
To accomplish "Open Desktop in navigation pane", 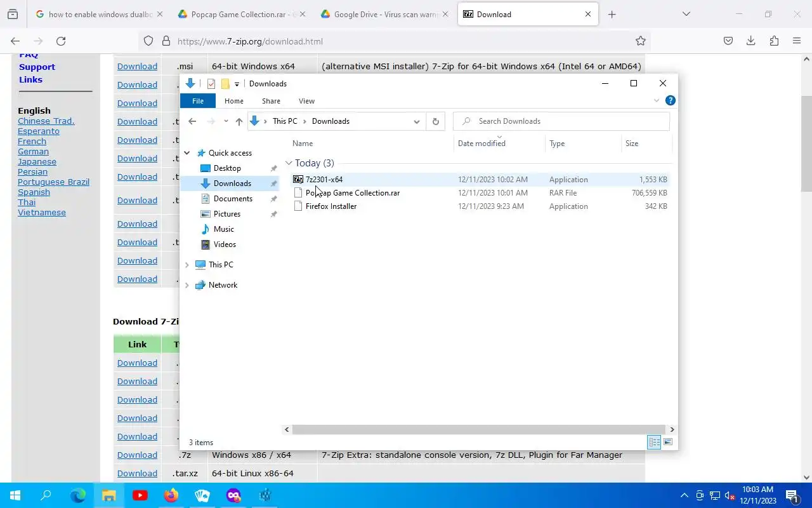I will point(227,168).
